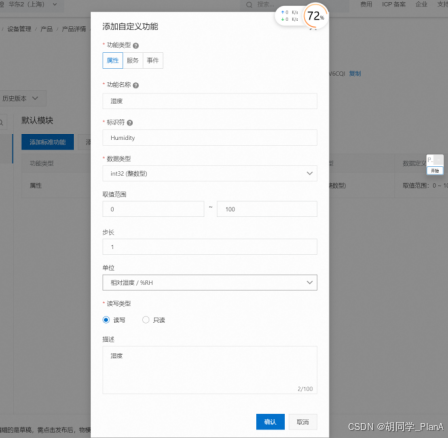This screenshot has height=439, width=448.
Task: Open the 企业 top menu item
Action: pyautogui.click(x=421, y=4)
